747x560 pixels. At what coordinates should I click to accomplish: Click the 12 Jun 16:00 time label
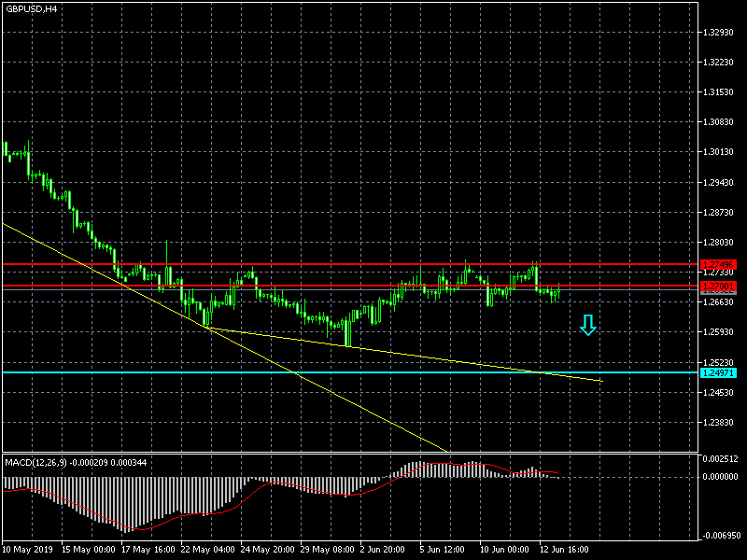(563, 550)
